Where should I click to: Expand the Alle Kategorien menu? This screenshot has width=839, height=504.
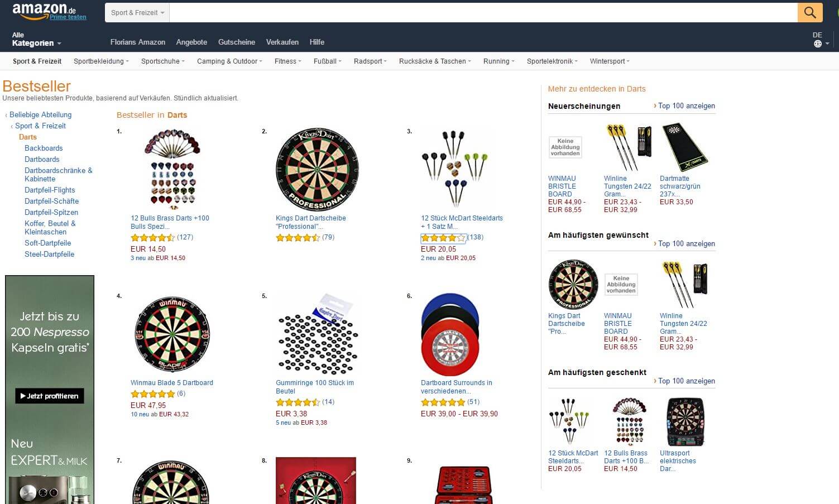pos(36,39)
